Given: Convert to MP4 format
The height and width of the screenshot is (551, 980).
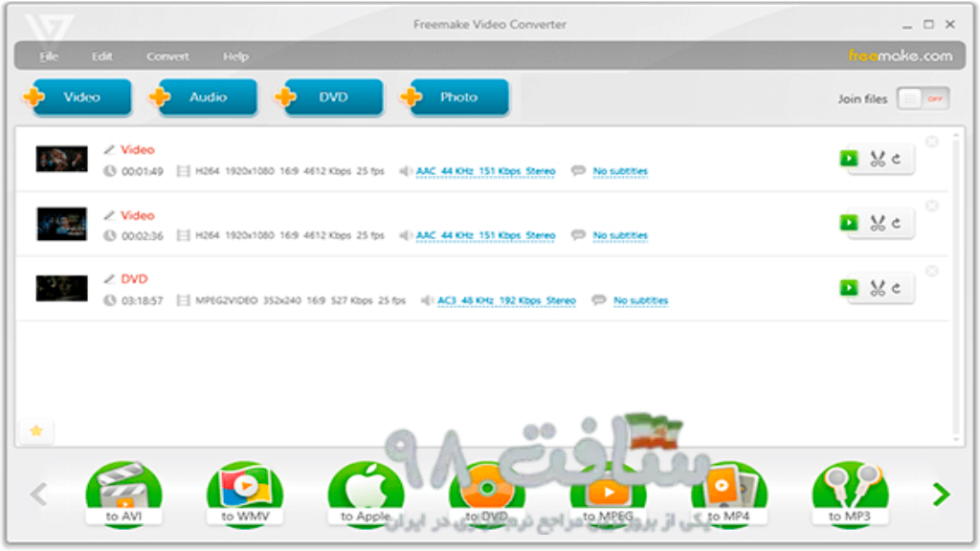Looking at the screenshot, I should (728, 495).
